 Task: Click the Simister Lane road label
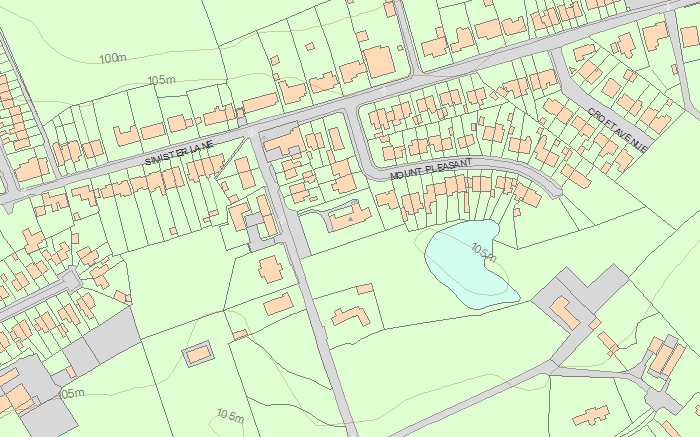179,153
